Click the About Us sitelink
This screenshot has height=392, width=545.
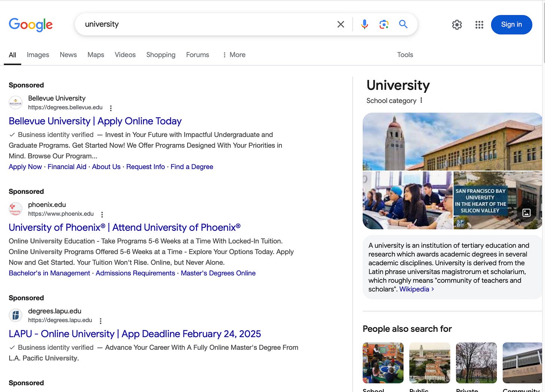pyautogui.click(x=106, y=167)
